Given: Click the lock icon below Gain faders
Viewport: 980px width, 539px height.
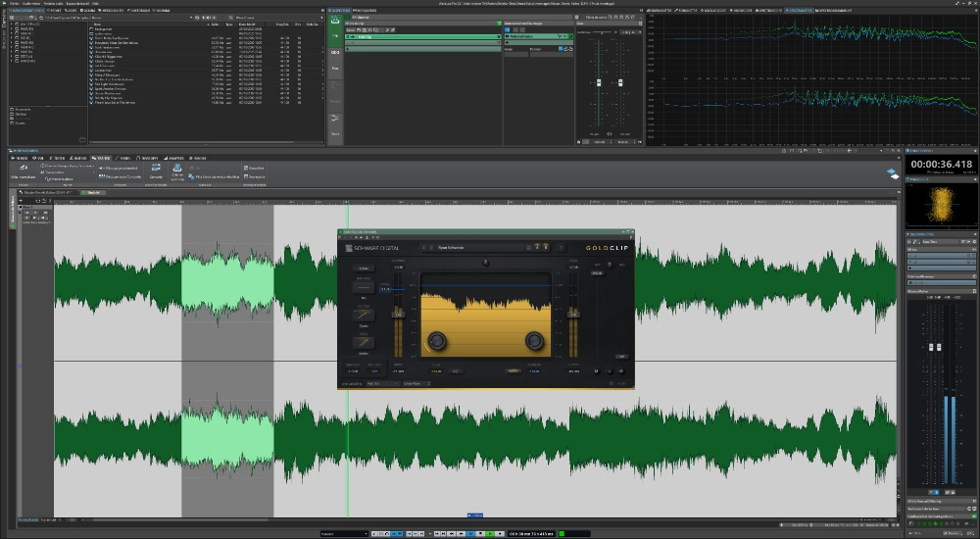Looking at the screenshot, I should point(579,141).
